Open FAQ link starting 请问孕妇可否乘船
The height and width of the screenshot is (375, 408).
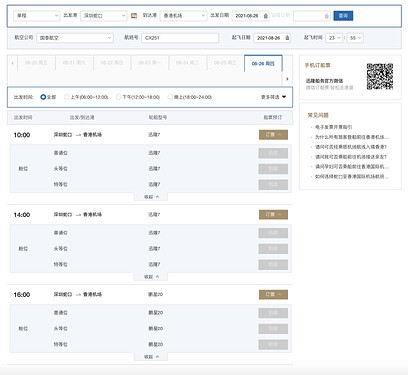352,166
